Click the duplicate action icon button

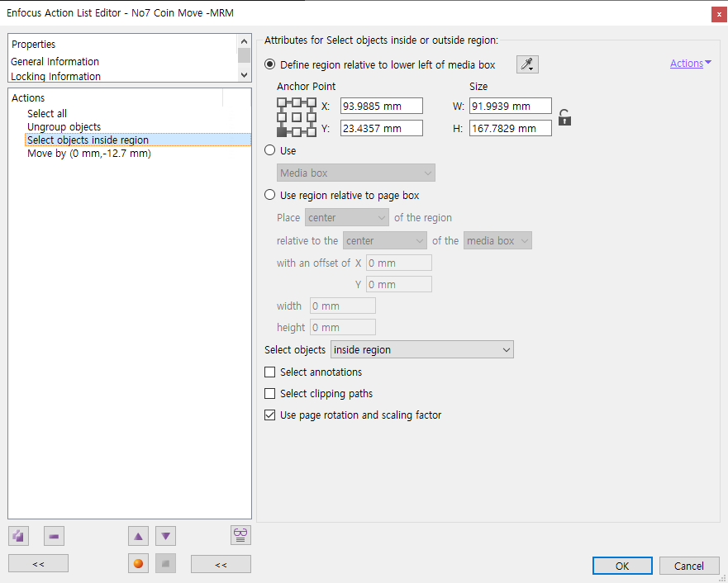(18, 536)
